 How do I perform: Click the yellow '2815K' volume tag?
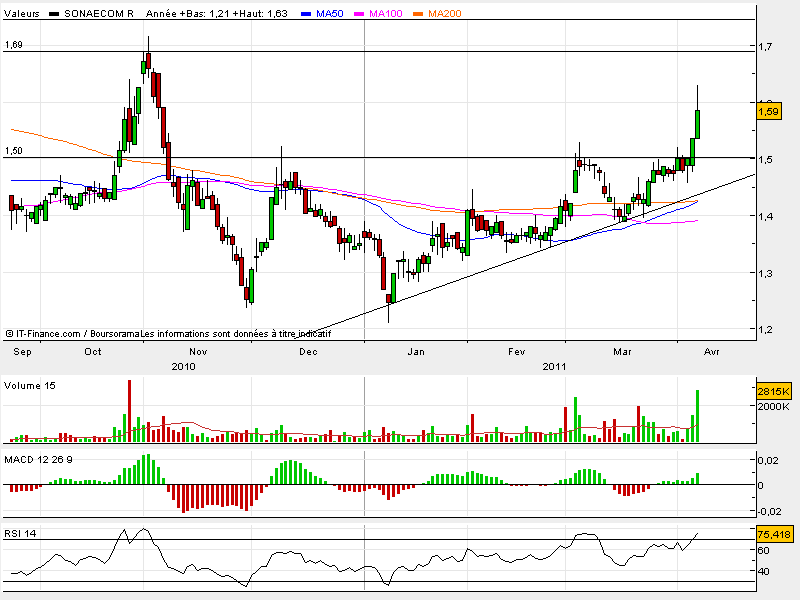(x=773, y=391)
